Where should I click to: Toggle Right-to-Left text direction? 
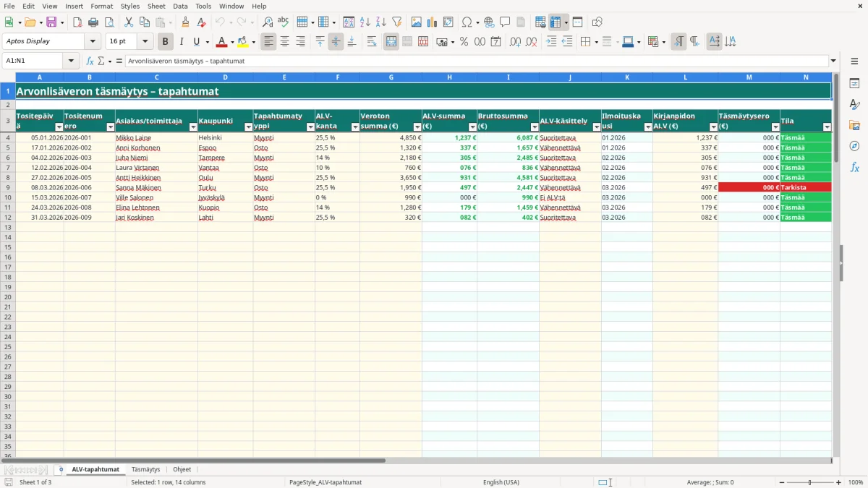(694, 42)
